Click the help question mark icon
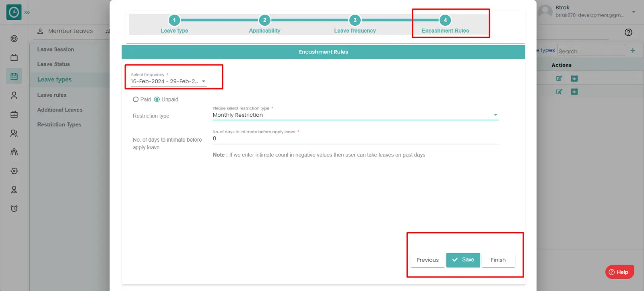The height and width of the screenshot is (291, 644). coord(628,33)
